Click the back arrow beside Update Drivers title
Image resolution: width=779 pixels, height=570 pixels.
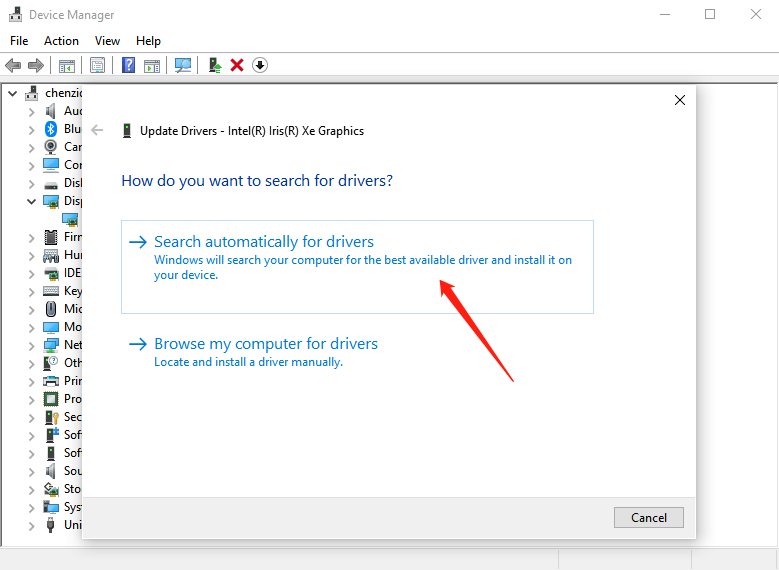[x=97, y=130]
